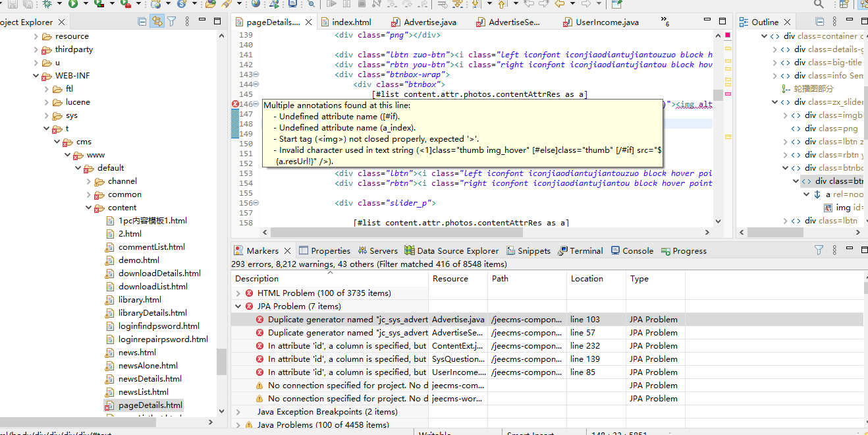Expand the channel folder in tree
The image size is (868, 435).
click(x=90, y=181)
